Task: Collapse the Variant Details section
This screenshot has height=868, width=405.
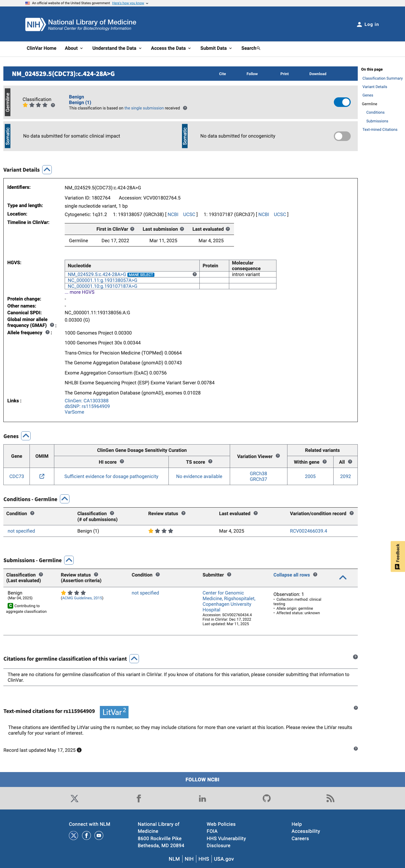Action: 47,169
